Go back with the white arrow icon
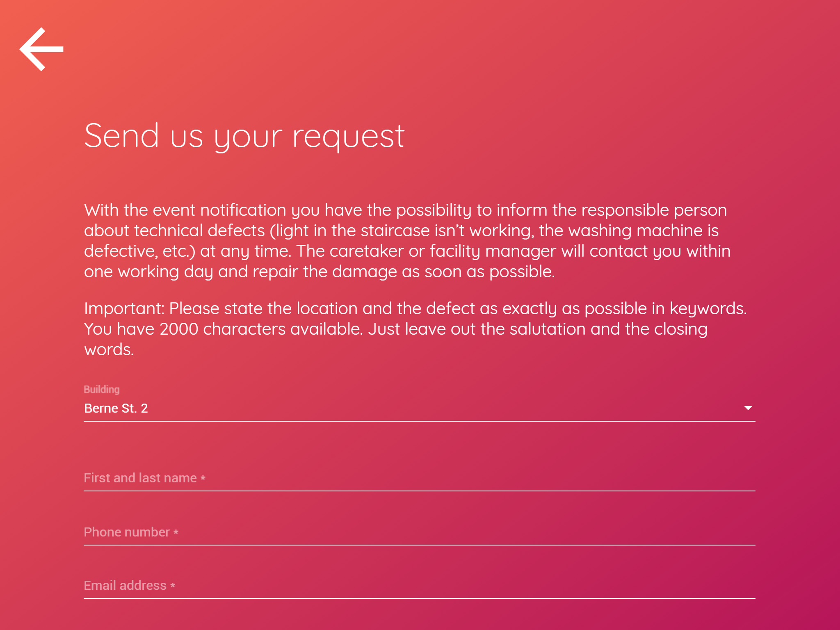840x630 pixels. (x=41, y=49)
